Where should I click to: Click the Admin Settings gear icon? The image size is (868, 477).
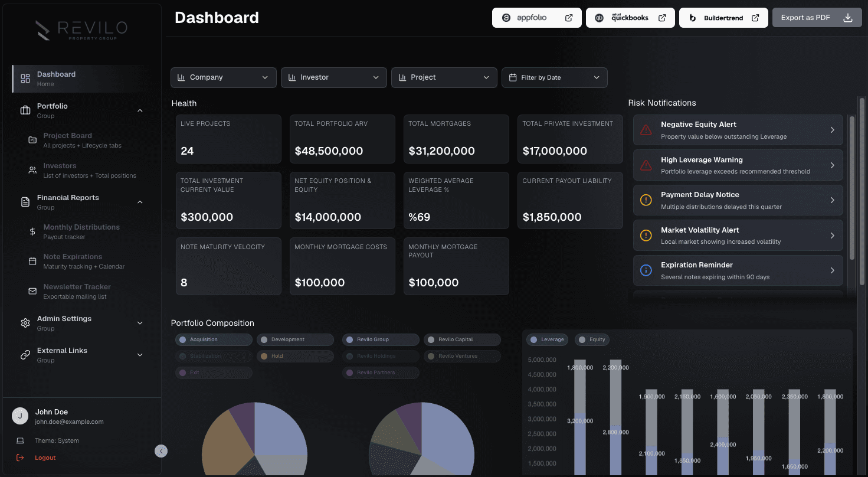[x=25, y=323]
